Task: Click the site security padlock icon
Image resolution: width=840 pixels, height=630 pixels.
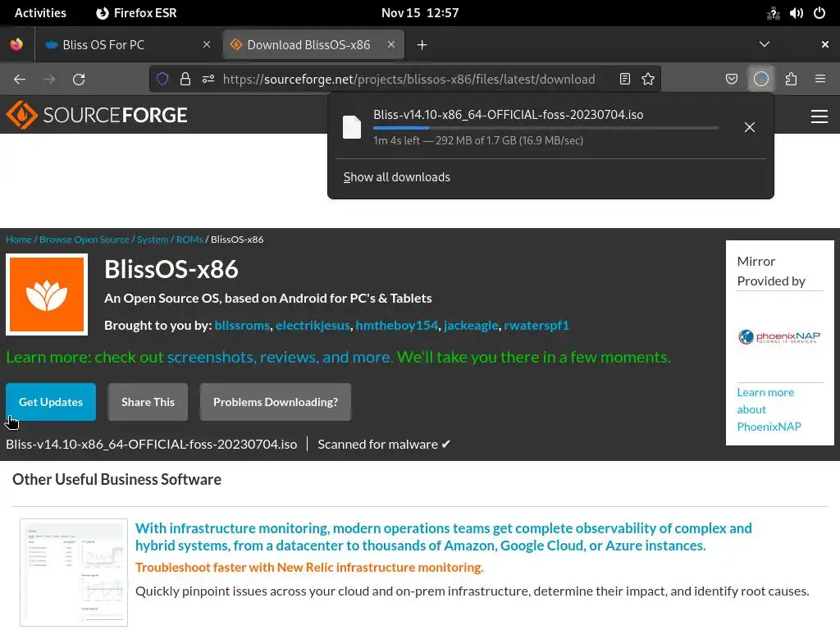Action: pyautogui.click(x=185, y=80)
